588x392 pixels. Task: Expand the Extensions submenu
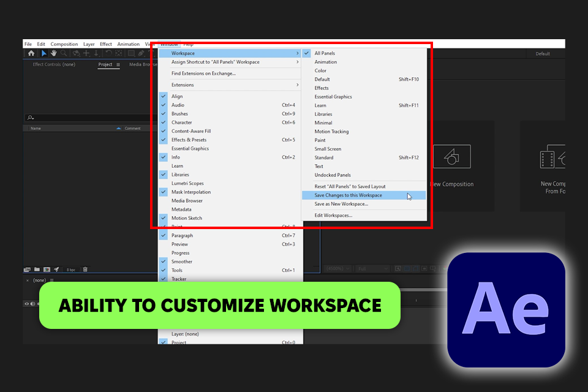[298, 85]
